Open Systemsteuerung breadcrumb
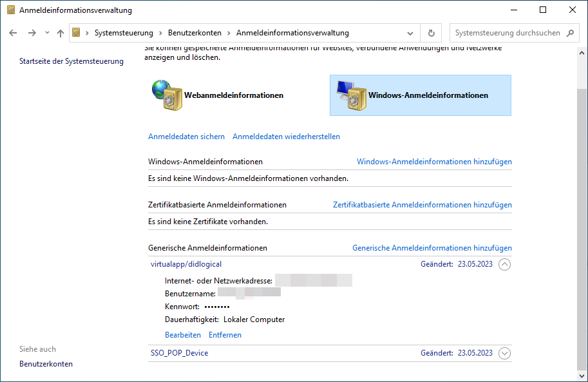Image resolution: width=588 pixels, height=382 pixels. click(124, 33)
